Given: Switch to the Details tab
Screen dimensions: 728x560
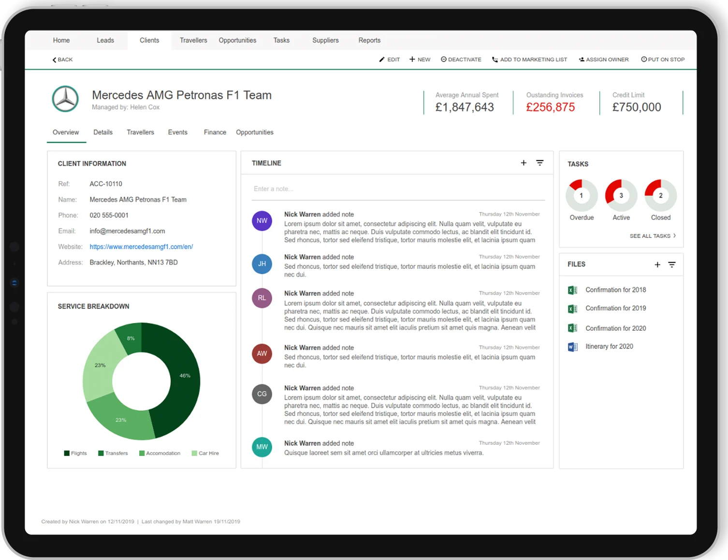Looking at the screenshot, I should coord(103,132).
